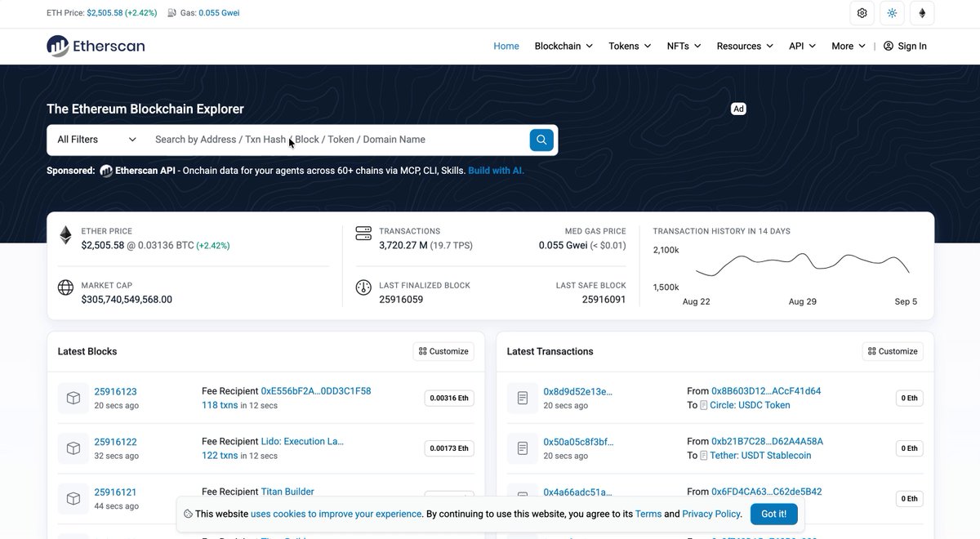
Task: Expand the Blockchain menu
Action: 563,47
